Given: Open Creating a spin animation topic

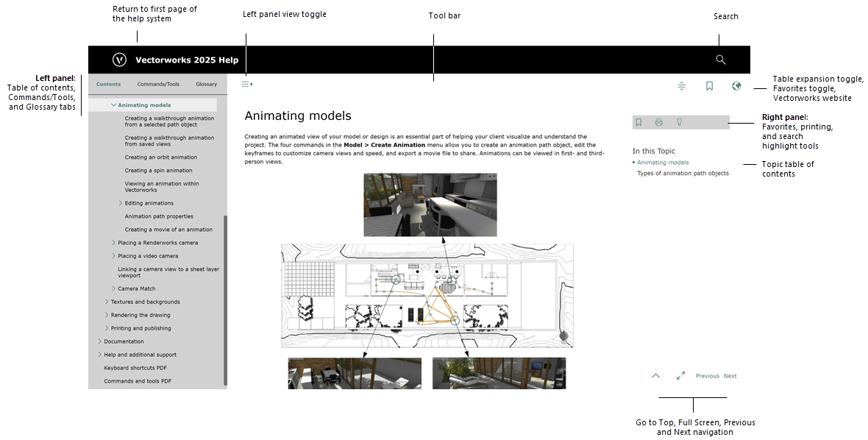Looking at the screenshot, I should tap(158, 171).
